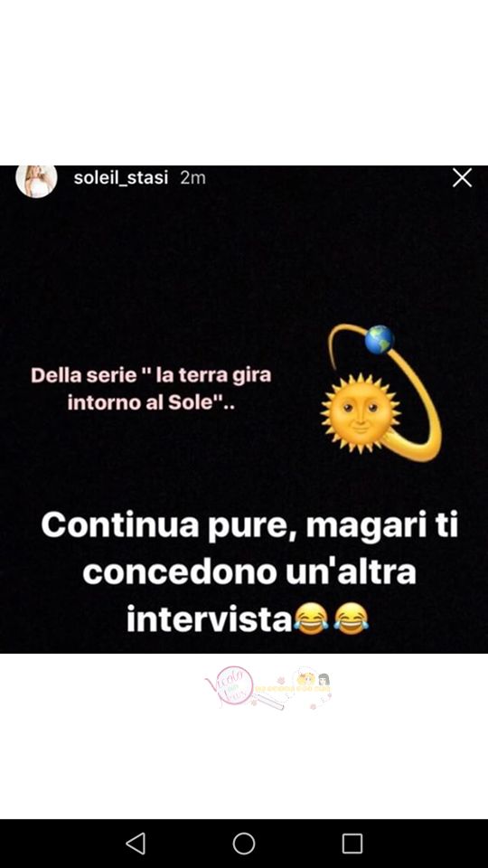Go back with the Android triangle button
This screenshot has height=868, width=488.
click(136, 843)
